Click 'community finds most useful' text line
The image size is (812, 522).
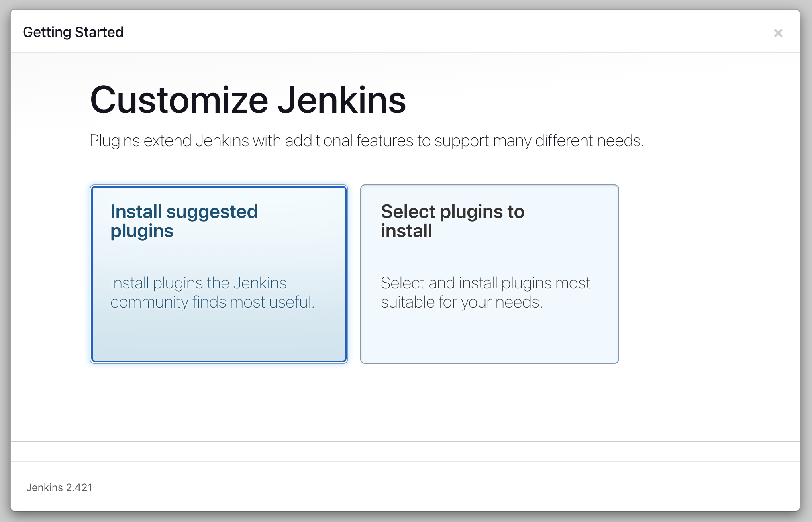pos(212,302)
